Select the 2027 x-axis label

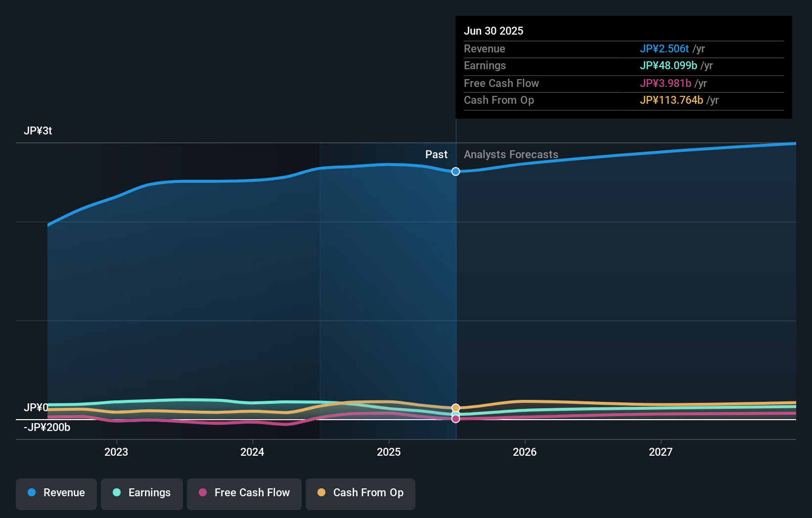click(x=661, y=452)
